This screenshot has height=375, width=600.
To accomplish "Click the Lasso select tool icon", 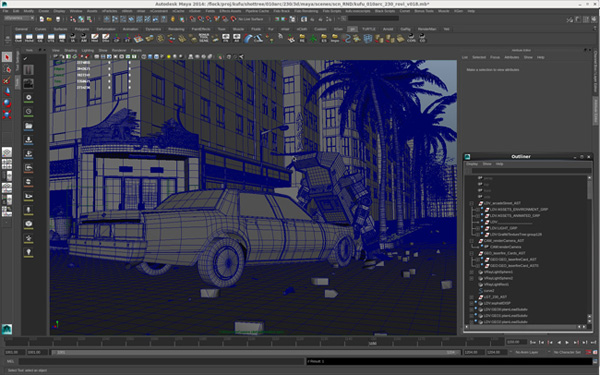I will [x=7, y=69].
